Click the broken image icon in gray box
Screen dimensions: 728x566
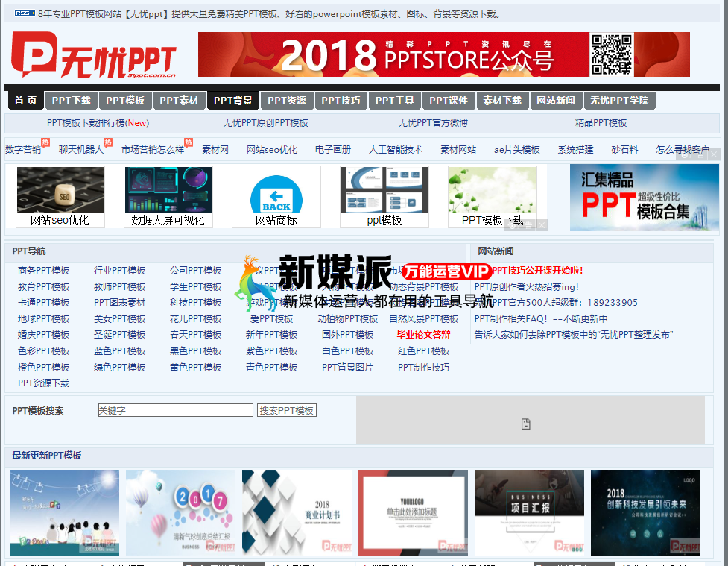[525, 424]
